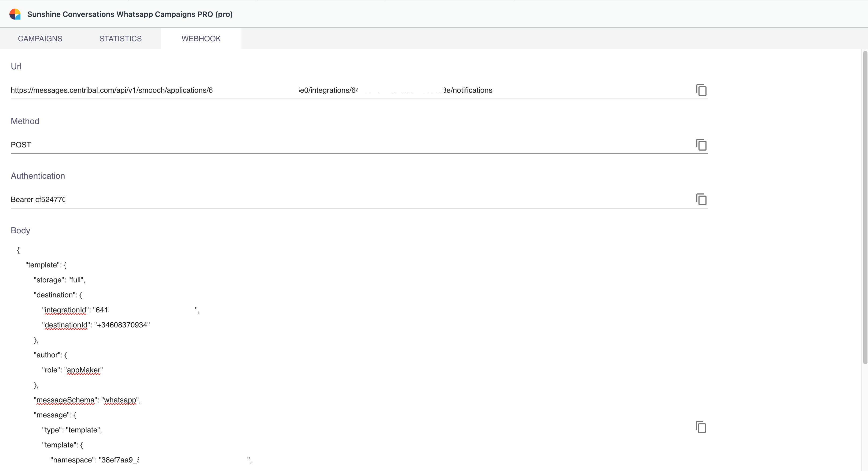Click the destinationId phone number line

click(96, 325)
